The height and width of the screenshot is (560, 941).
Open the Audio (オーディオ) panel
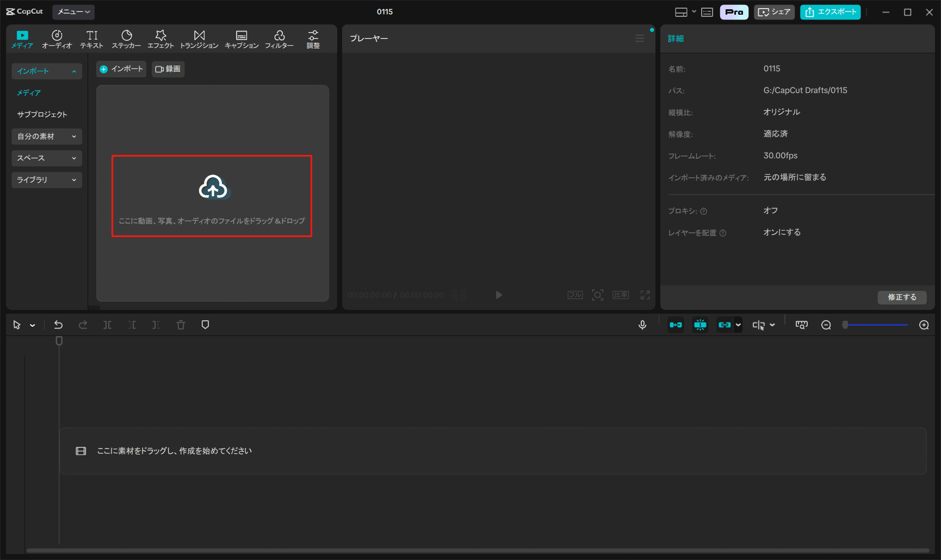57,39
